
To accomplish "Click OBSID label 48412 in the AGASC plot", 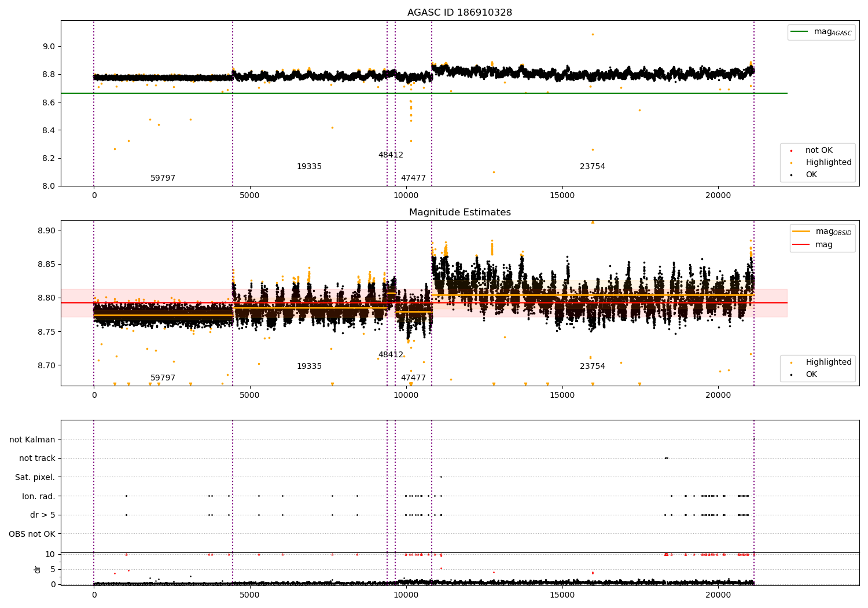I will point(391,155).
